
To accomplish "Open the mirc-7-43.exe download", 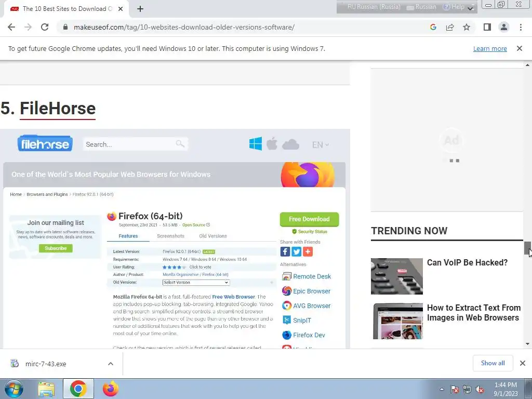I will [46, 364].
